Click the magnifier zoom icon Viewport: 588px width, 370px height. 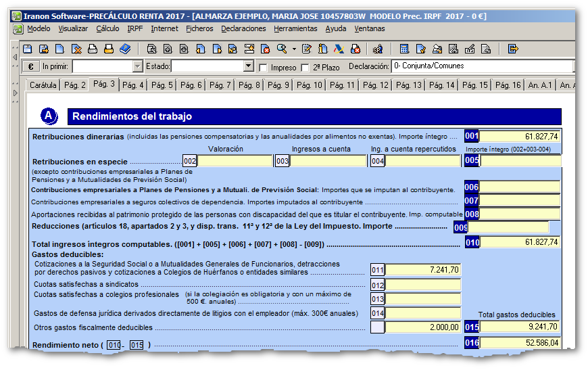point(281,49)
